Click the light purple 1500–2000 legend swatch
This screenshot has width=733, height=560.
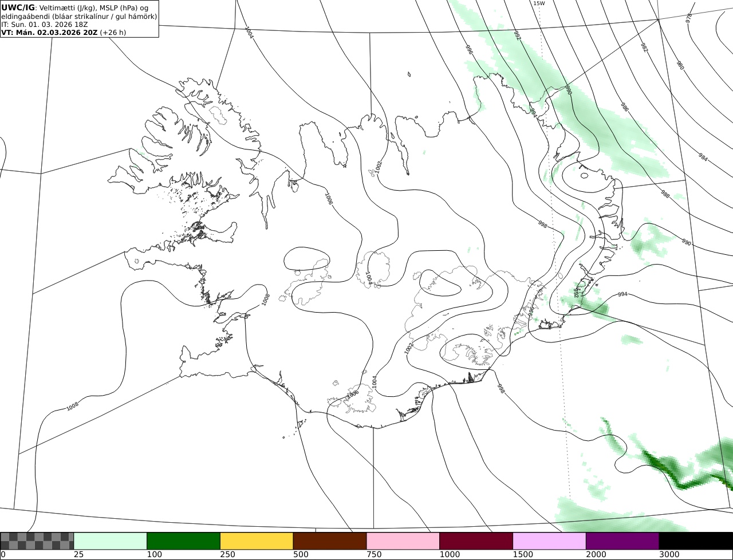click(x=550, y=541)
